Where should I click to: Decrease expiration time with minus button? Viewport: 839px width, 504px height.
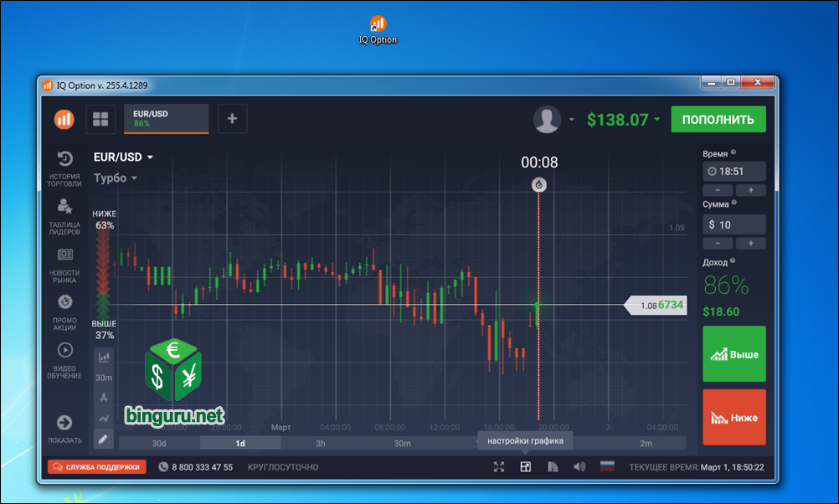click(718, 190)
